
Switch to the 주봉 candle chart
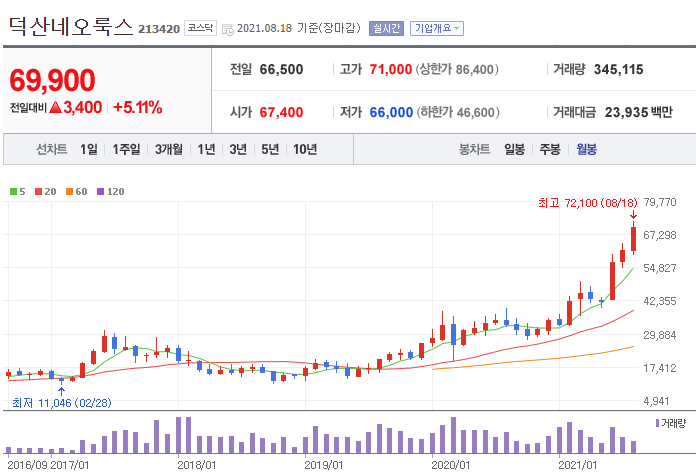click(550, 150)
